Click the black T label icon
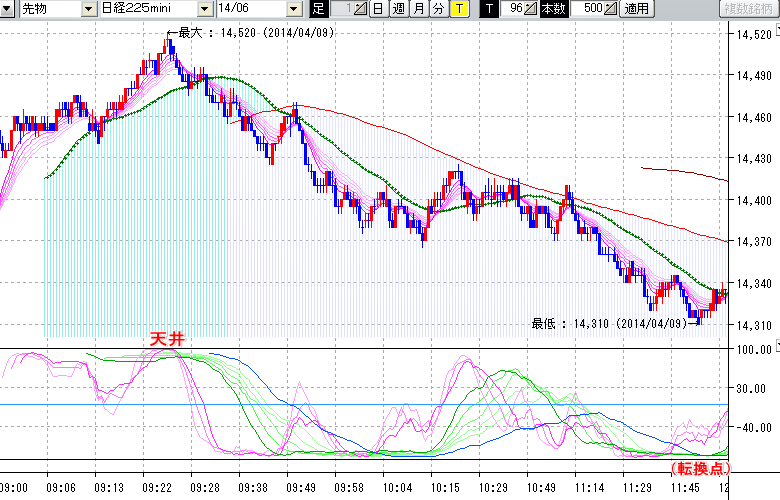Screen dimensions: 780x500 click(x=488, y=9)
